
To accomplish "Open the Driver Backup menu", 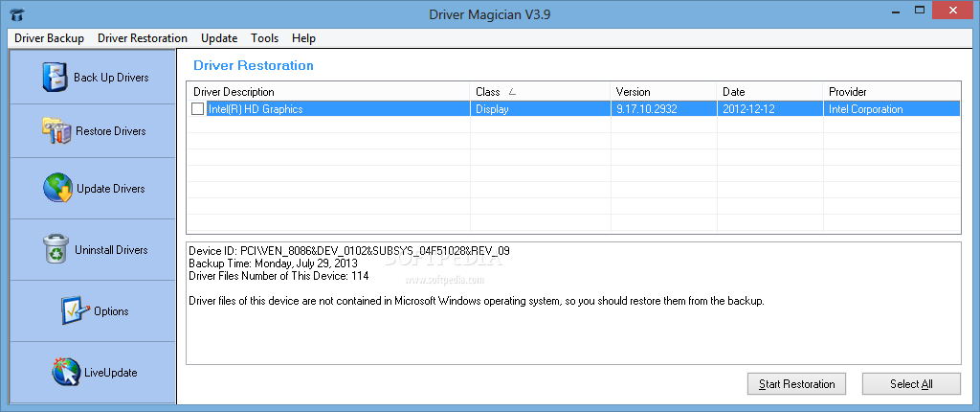I will pyautogui.click(x=49, y=38).
